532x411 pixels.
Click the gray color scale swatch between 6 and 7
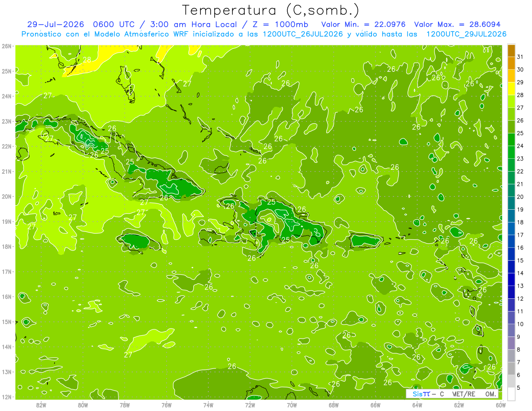(511, 369)
